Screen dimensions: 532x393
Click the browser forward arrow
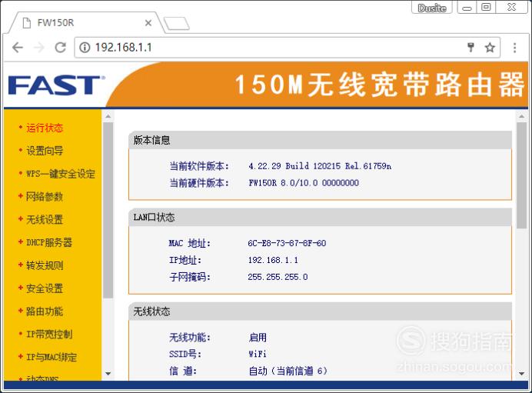click(39, 48)
